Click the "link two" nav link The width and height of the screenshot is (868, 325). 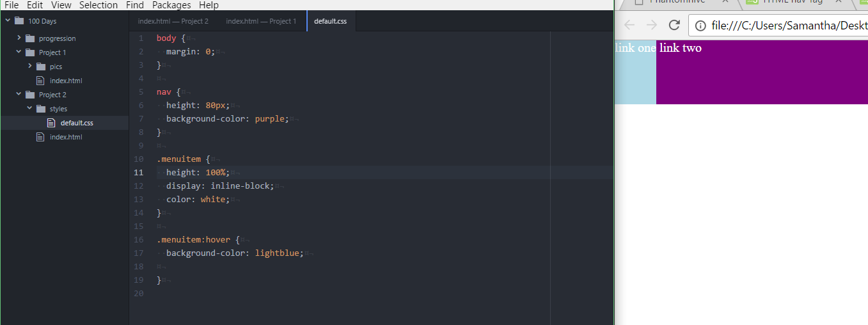coord(680,48)
